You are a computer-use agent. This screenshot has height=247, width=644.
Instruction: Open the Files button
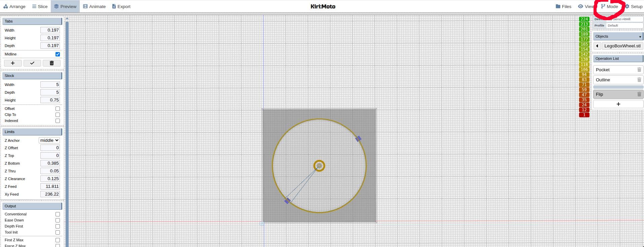coord(564,6)
